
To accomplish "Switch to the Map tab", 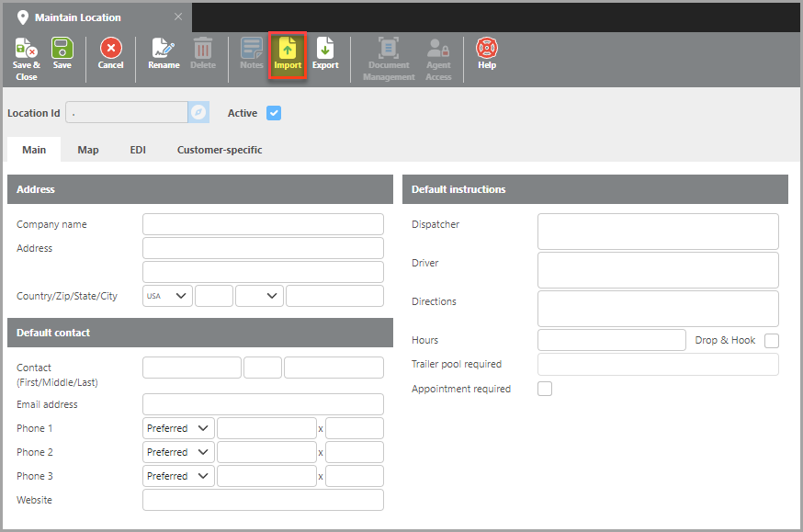I will tap(88, 150).
